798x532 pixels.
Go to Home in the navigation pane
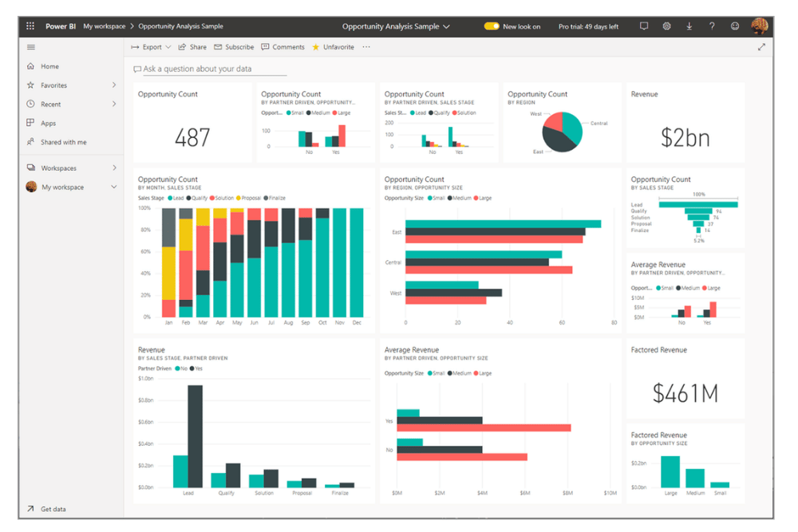point(49,66)
